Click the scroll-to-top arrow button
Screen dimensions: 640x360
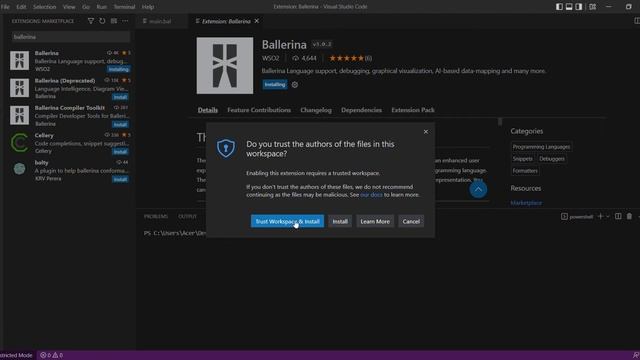[478, 189]
